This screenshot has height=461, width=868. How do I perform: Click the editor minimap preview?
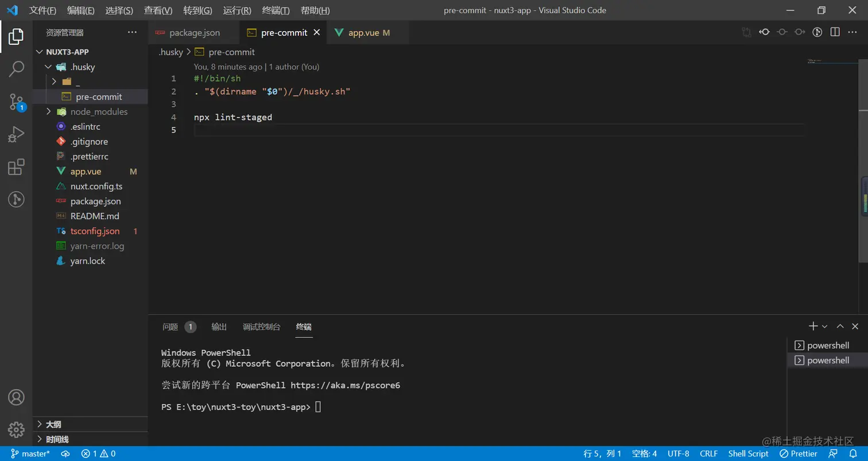click(x=832, y=61)
